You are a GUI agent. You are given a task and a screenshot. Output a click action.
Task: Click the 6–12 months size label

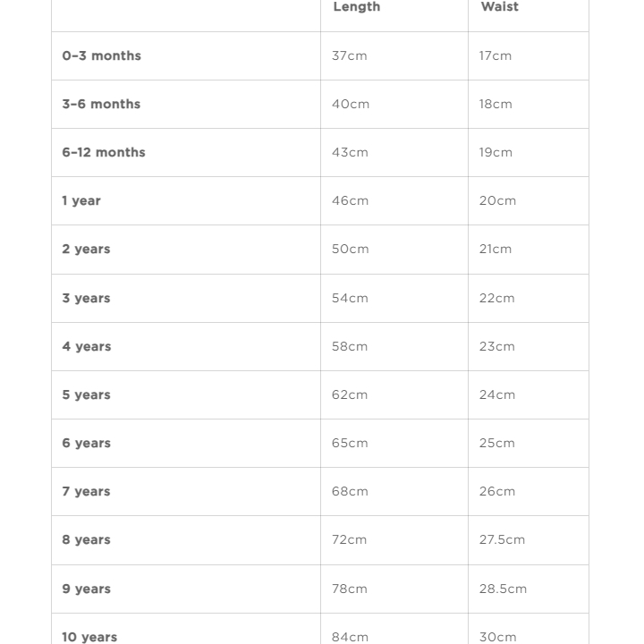tap(104, 152)
